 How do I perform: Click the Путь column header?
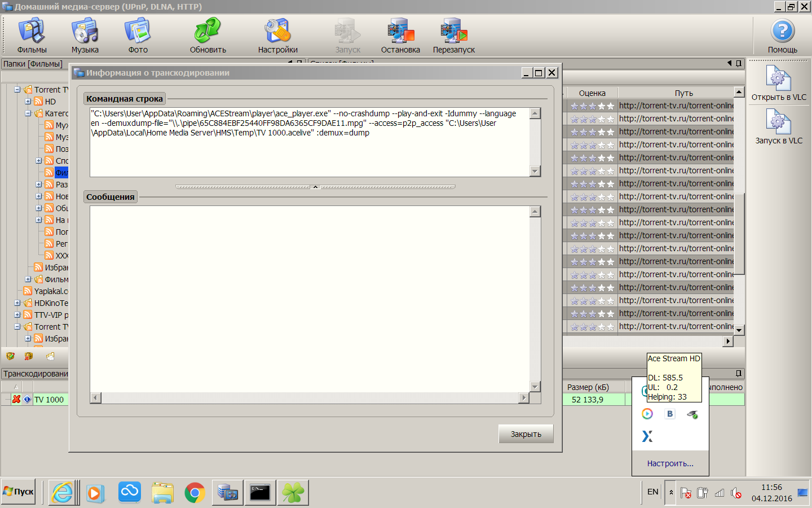pyautogui.click(x=683, y=93)
